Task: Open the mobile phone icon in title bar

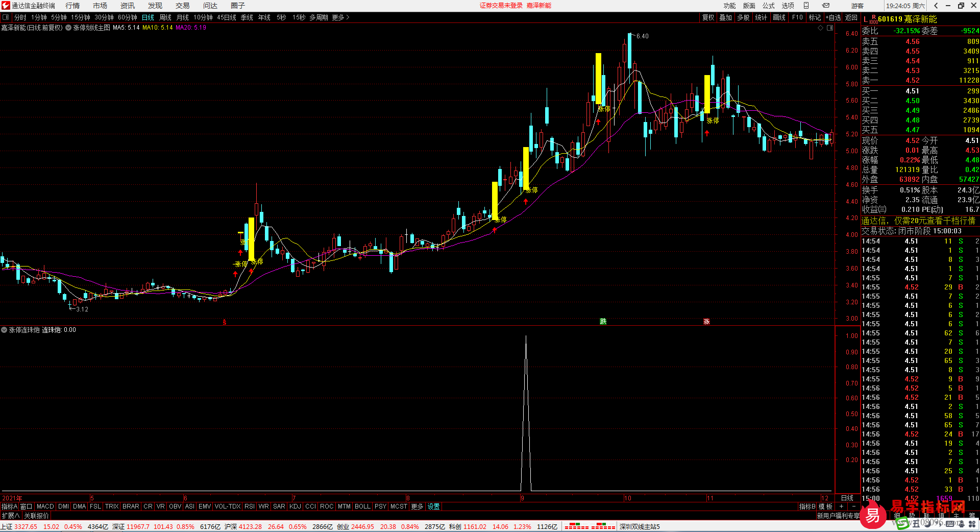Action: tap(806, 6)
